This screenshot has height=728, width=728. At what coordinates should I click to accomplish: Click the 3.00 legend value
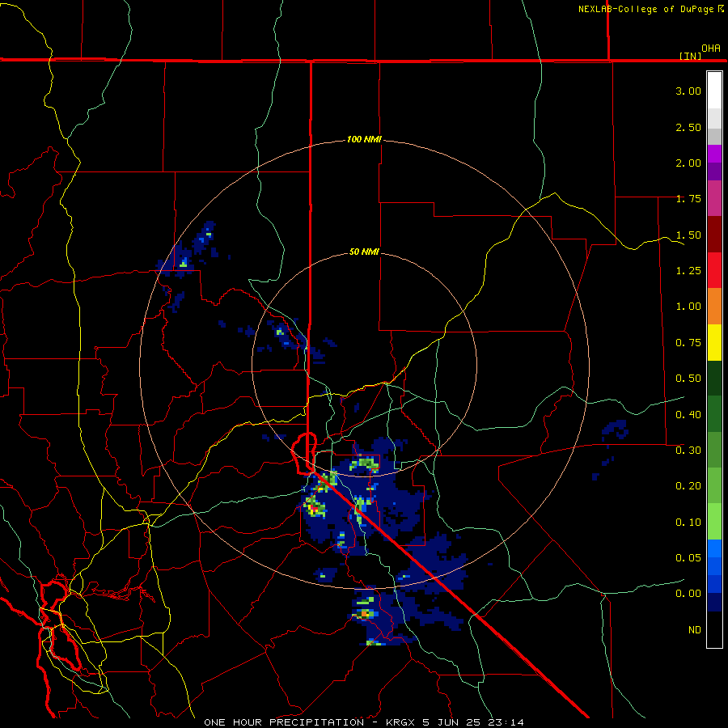point(688,91)
